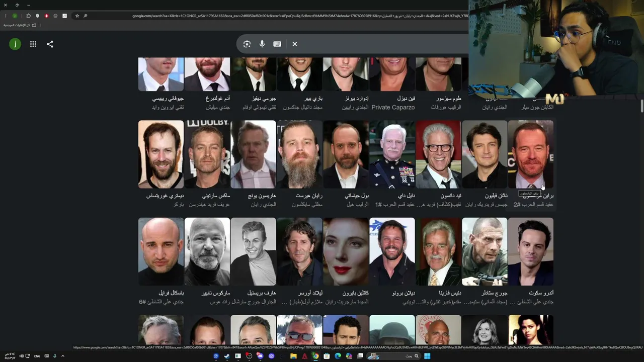View the دنيس فارينا cast card
The image size is (644, 362).
438,262
